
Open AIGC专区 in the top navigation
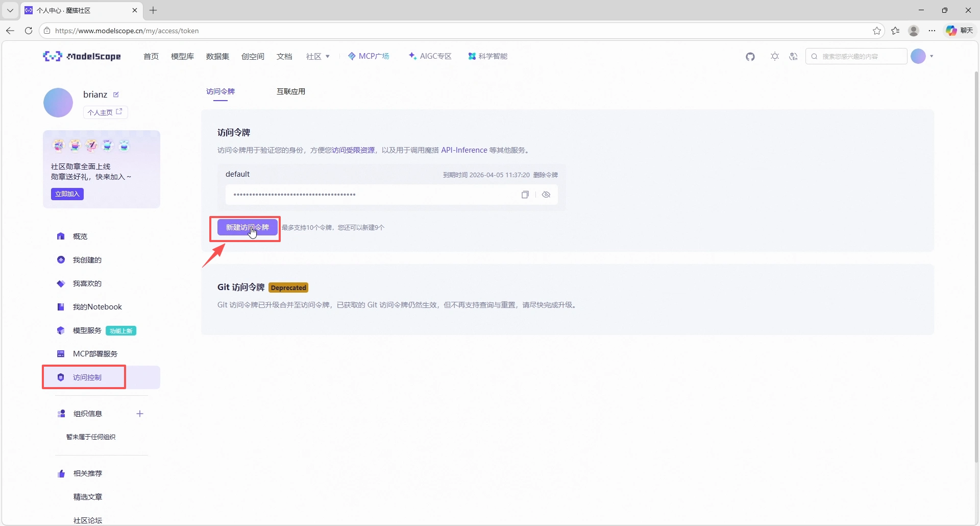[x=430, y=56]
